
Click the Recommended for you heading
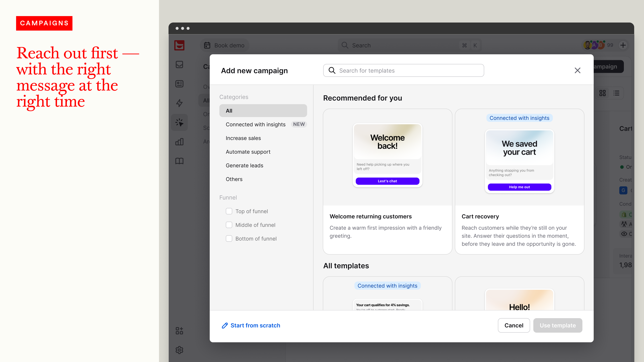[x=362, y=98]
